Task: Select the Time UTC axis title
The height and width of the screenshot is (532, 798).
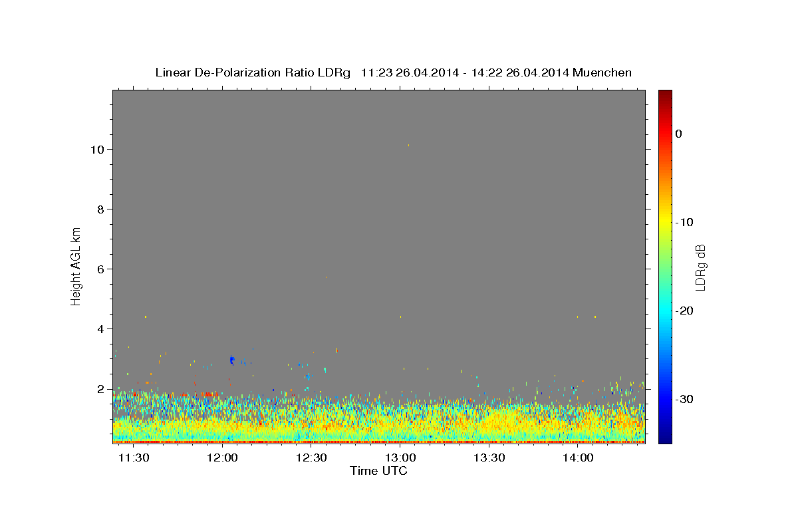Action: point(378,471)
